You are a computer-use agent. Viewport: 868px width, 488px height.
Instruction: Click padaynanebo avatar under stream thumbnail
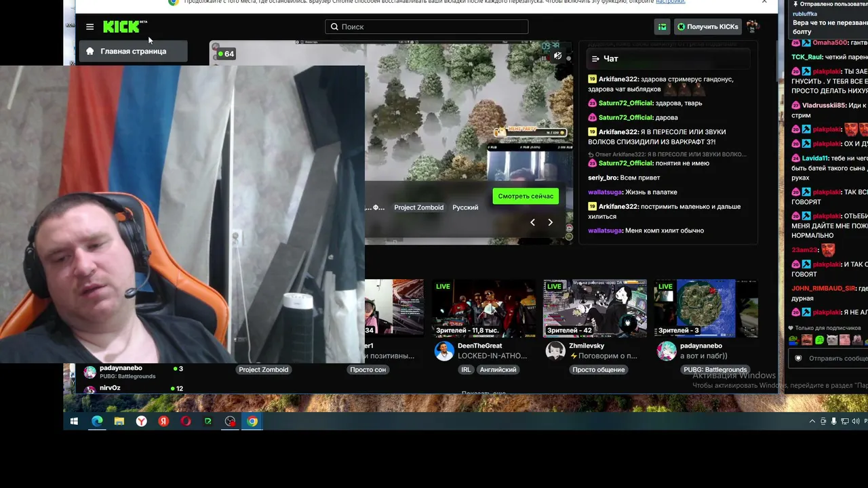tap(667, 351)
